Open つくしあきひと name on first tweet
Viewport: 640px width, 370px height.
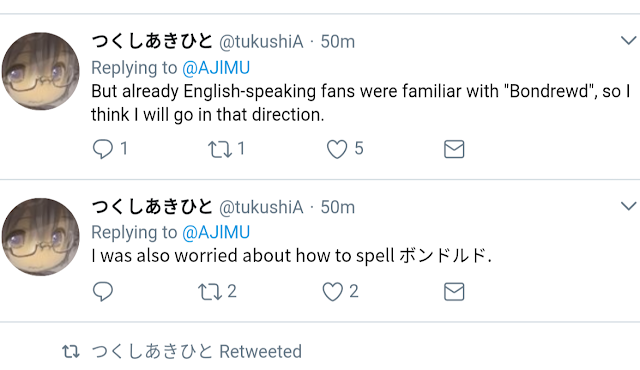click(152, 41)
